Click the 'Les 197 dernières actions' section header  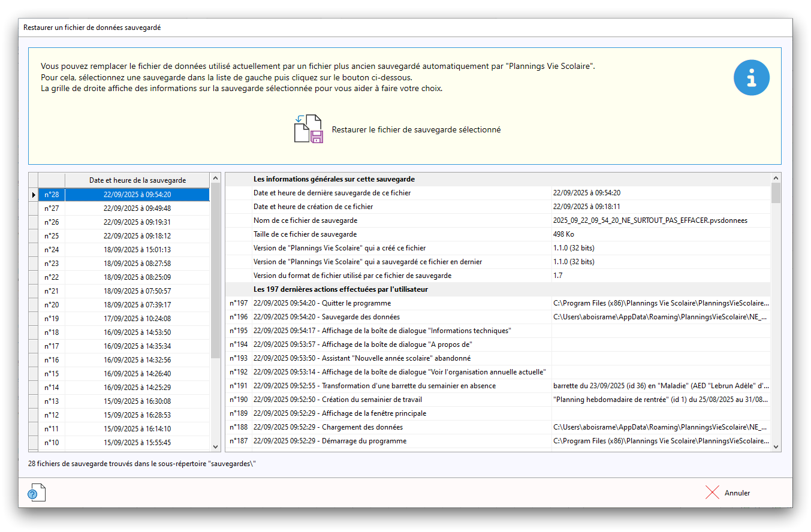(x=340, y=289)
